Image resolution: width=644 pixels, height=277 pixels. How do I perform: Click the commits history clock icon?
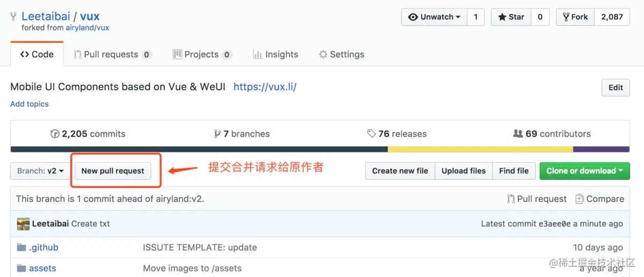[x=55, y=134]
